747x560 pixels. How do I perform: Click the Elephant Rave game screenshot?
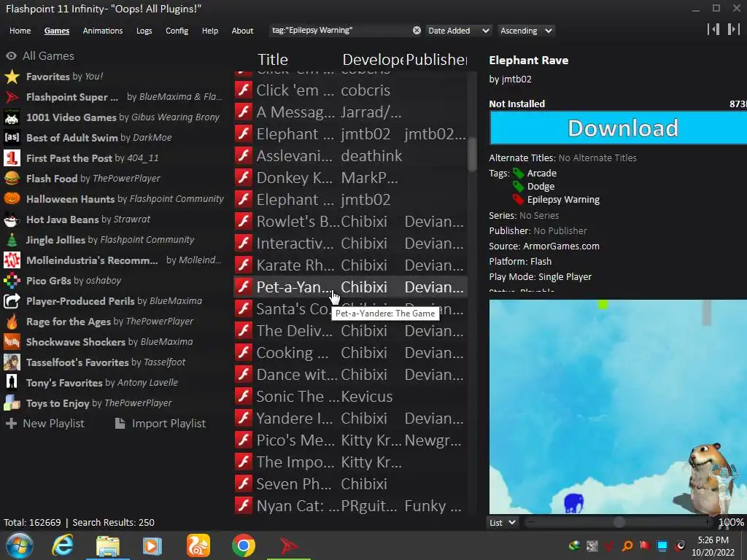[x=618, y=407]
